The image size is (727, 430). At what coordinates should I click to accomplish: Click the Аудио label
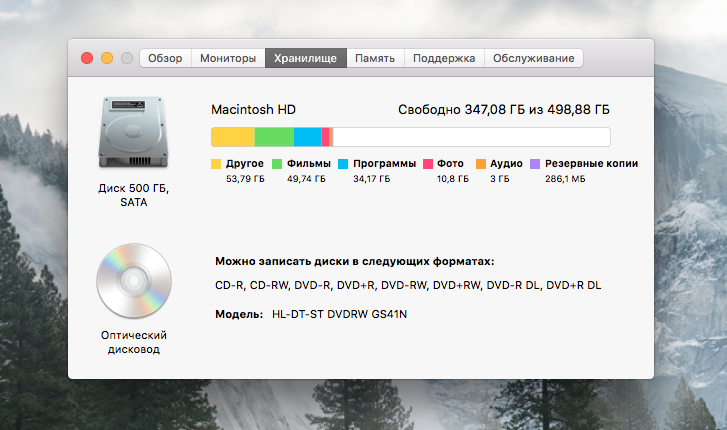pyautogui.click(x=506, y=164)
